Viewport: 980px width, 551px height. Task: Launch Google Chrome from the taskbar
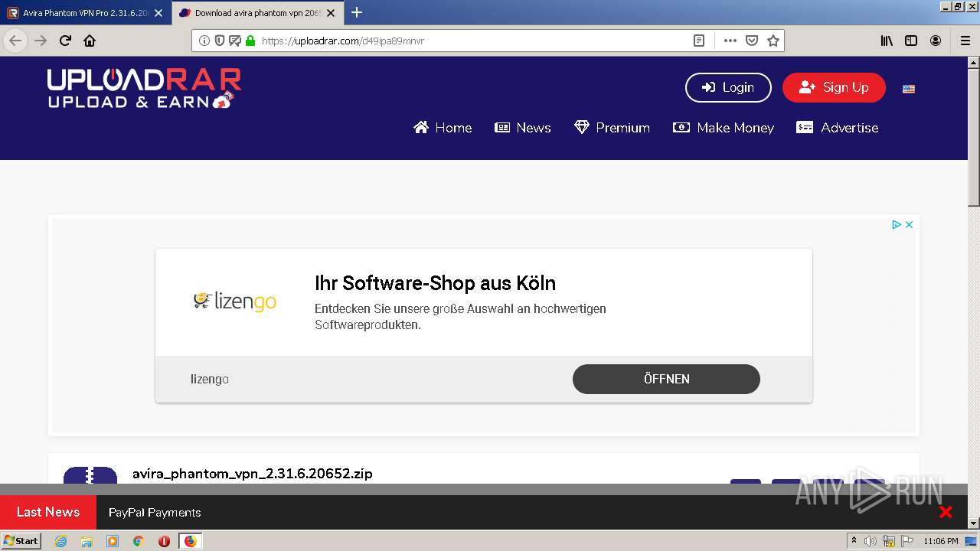tap(138, 541)
